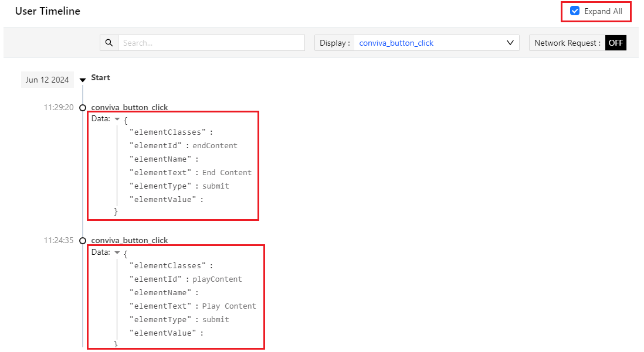Click the "Play Content" elementText value
The height and width of the screenshot is (352, 644).
pos(229,306)
